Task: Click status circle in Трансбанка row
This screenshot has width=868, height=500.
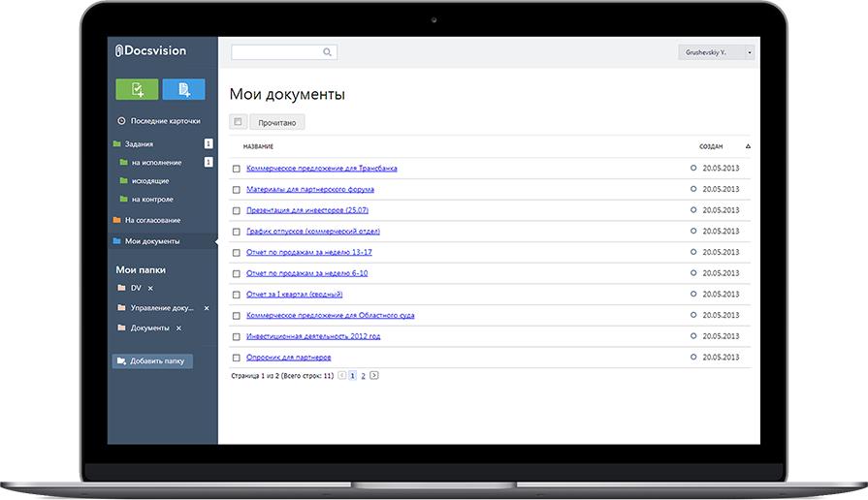Action: 693,168
